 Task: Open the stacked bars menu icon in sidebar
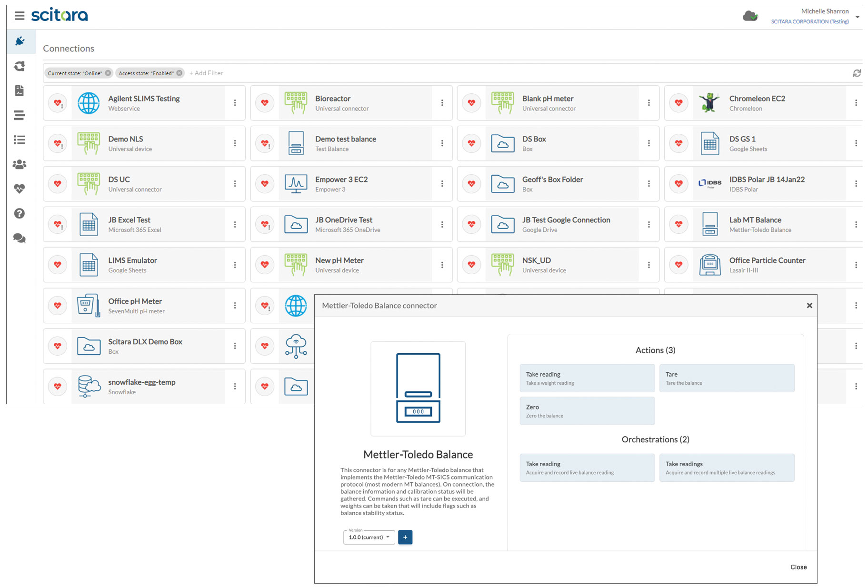20,115
